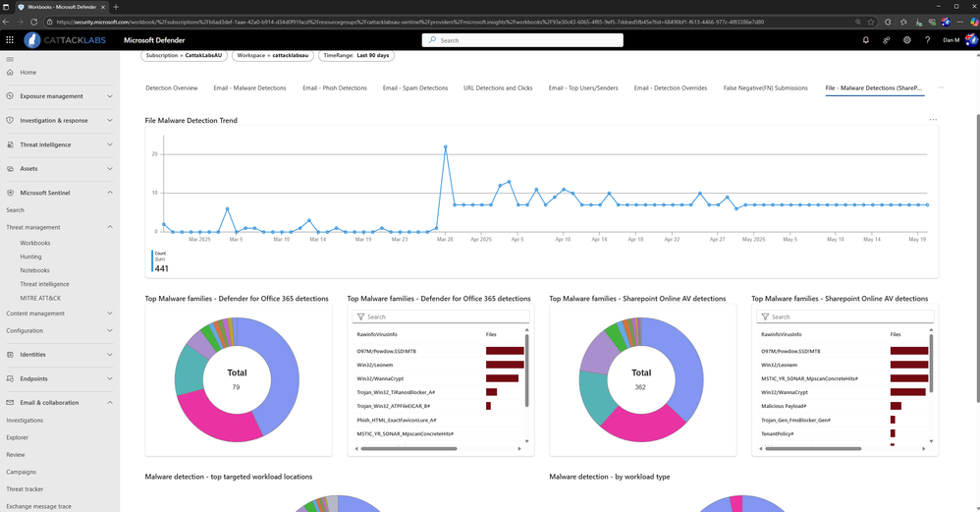Open Explorer under Email & collaboration
This screenshot has height=512, width=980.
click(17, 437)
